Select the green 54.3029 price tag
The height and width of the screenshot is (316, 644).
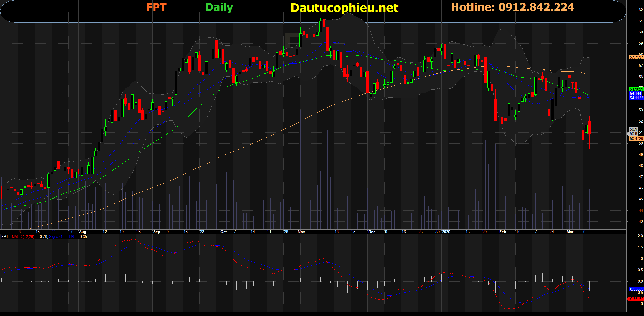pos(636,89)
